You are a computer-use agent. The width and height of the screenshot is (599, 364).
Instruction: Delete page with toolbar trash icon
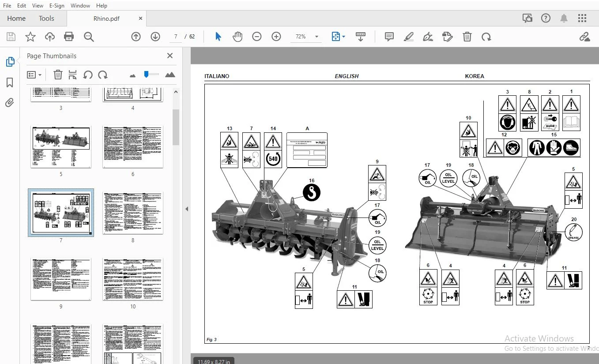(x=467, y=37)
